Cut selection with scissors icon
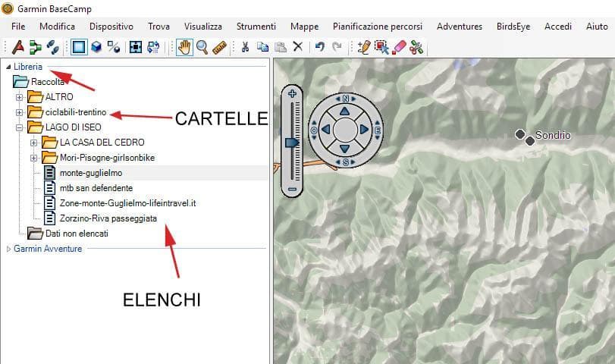The image size is (615, 364). point(245,47)
